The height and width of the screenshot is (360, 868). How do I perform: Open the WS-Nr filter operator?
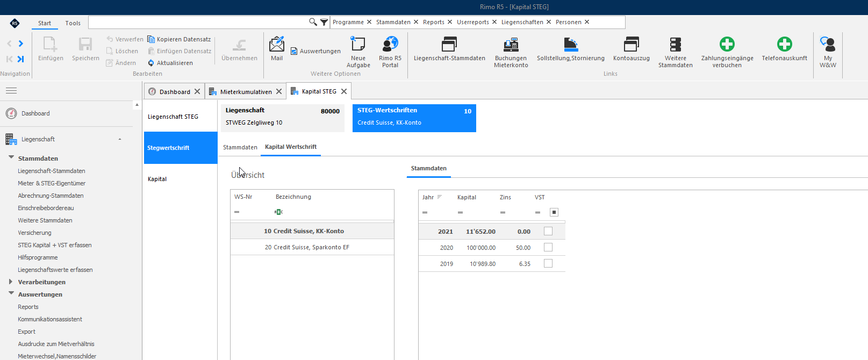(x=236, y=212)
